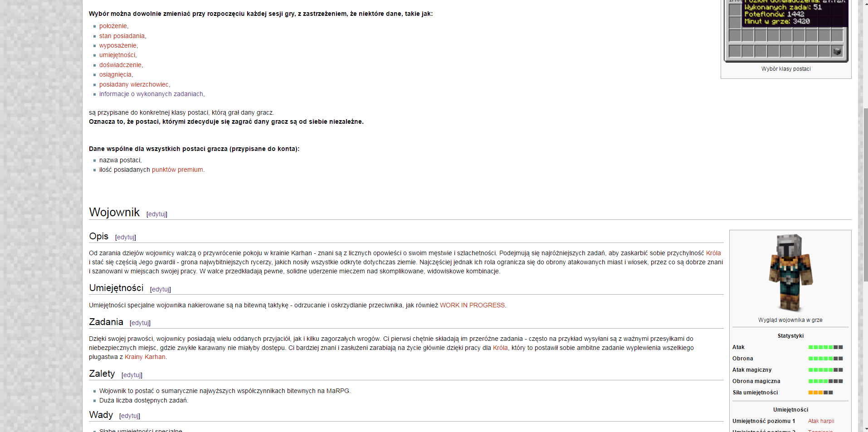
Task: Edit the Wady subsection
Action: 130,416
